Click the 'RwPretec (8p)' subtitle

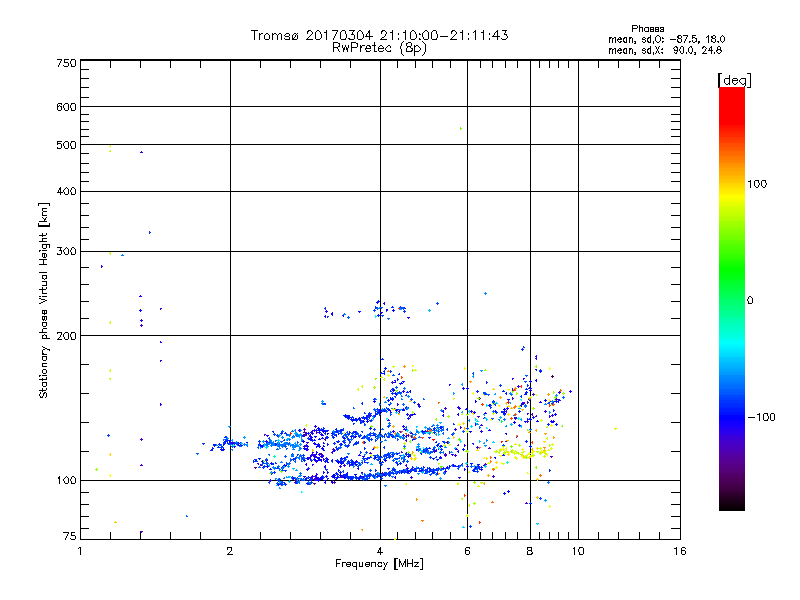click(379, 48)
